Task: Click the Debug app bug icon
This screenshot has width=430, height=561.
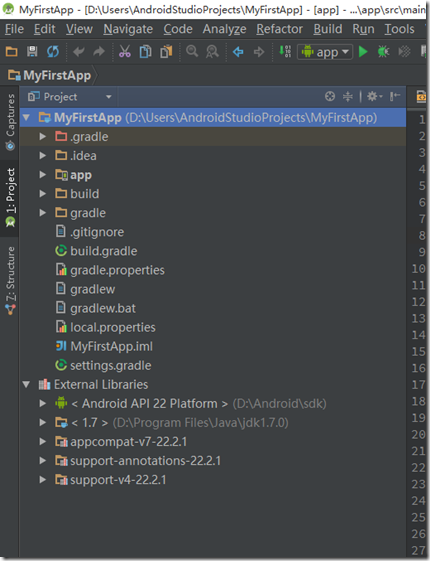Action: [x=383, y=52]
